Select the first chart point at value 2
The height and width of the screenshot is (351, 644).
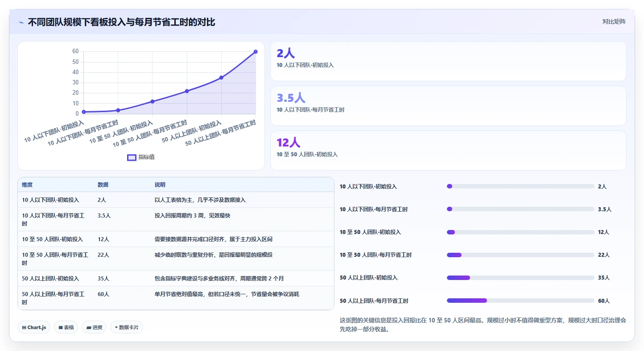(x=84, y=112)
